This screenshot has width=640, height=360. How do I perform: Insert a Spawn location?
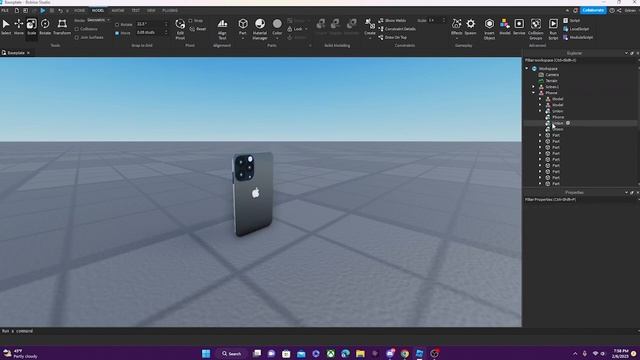[471, 27]
